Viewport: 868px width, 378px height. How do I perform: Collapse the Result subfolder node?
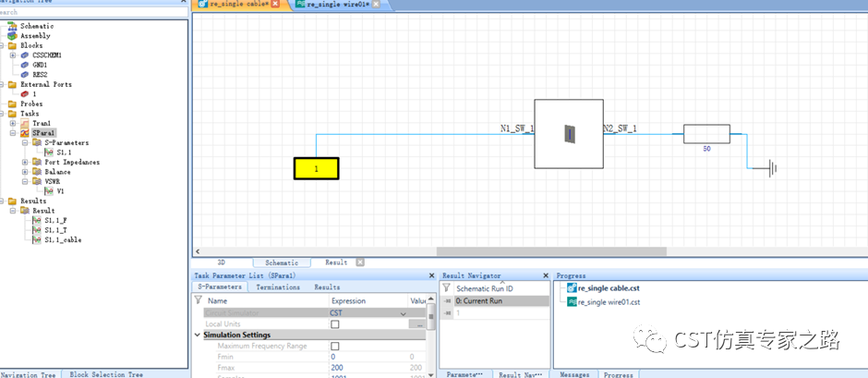coord(13,211)
